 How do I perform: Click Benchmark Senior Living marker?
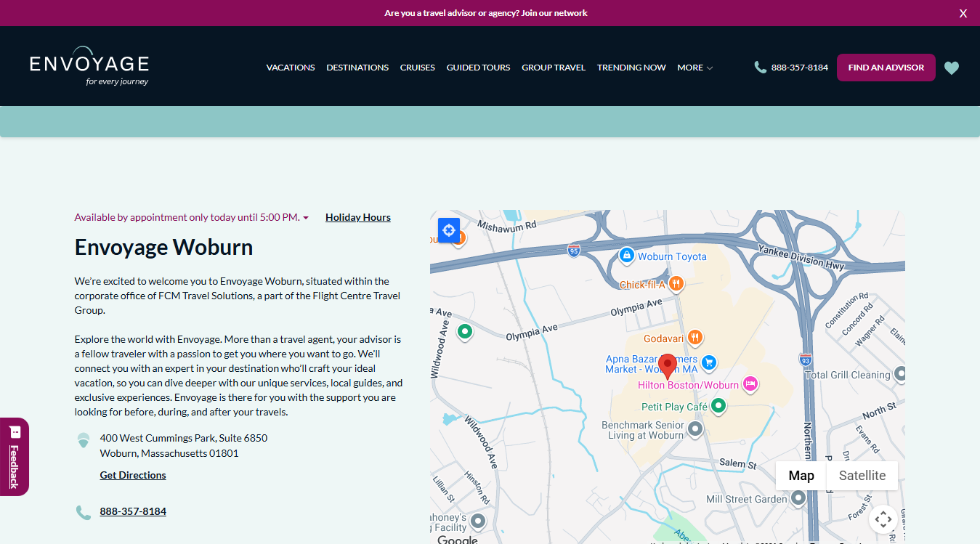(x=695, y=429)
